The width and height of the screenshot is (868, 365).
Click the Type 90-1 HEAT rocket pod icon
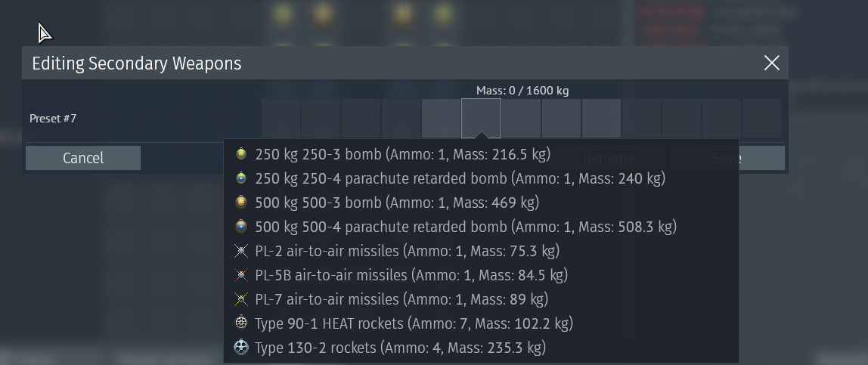pyautogui.click(x=240, y=323)
